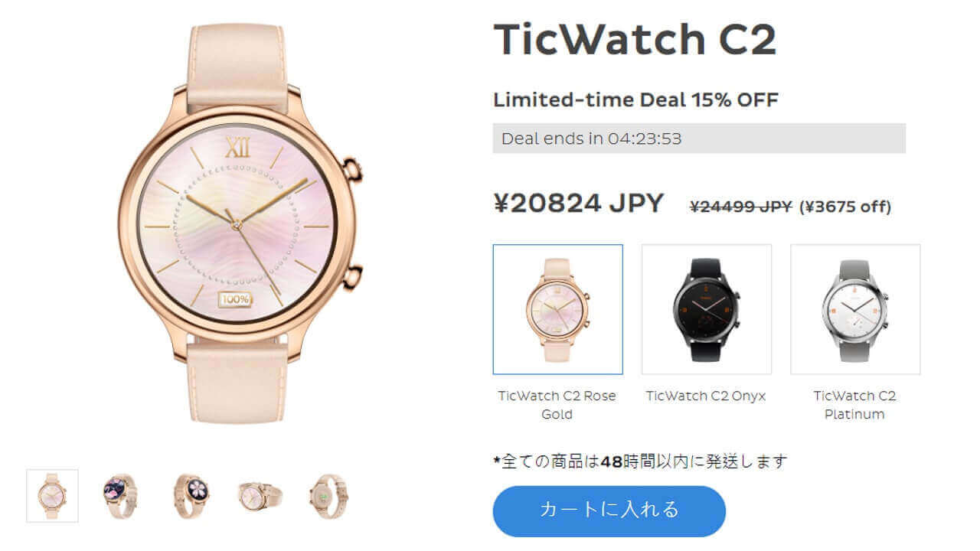
Task: Click the Deal ends in countdown bar
Action: point(699,139)
